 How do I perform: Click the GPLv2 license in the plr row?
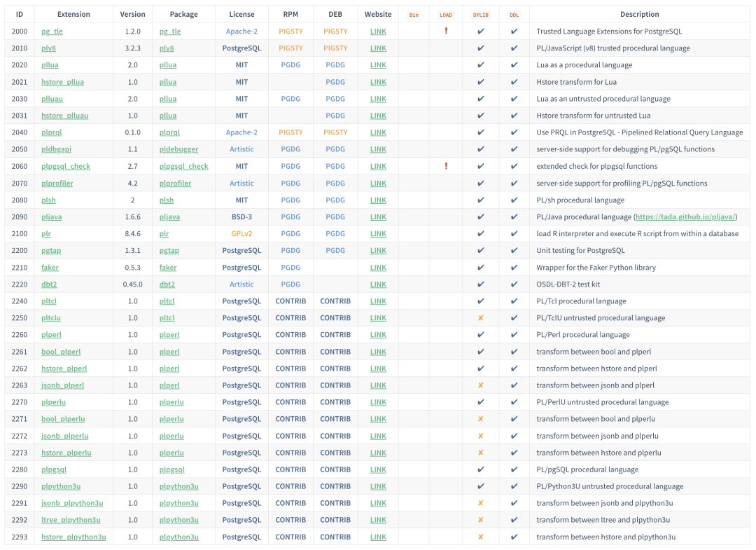(x=241, y=233)
